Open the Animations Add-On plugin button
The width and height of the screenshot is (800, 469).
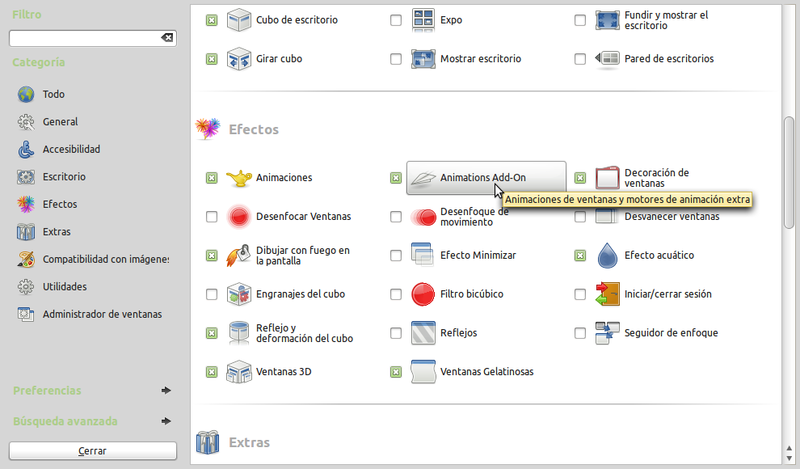pos(486,178)
